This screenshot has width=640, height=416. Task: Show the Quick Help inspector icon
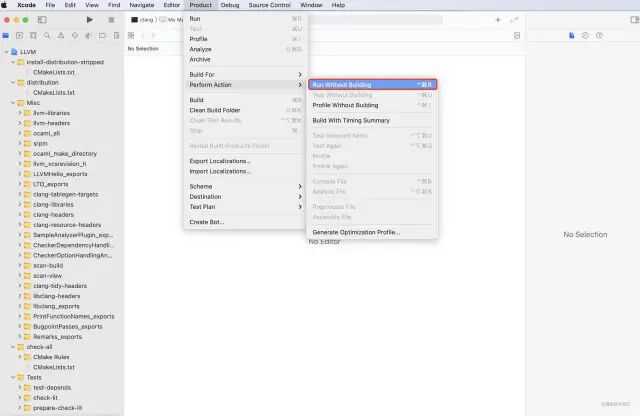point(599,36)
